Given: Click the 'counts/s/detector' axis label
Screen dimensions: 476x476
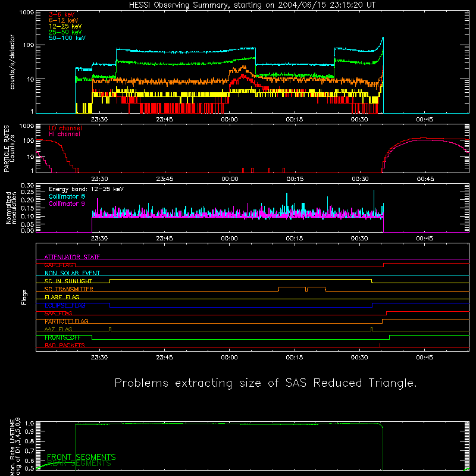Looking at the screenshot, I should click(12, 62).
